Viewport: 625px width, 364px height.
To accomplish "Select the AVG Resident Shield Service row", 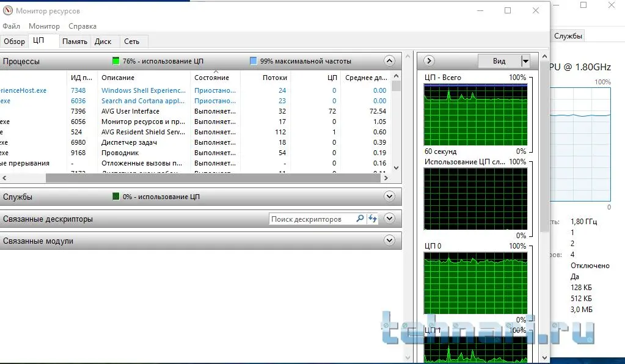I will [x=196, y=132].
